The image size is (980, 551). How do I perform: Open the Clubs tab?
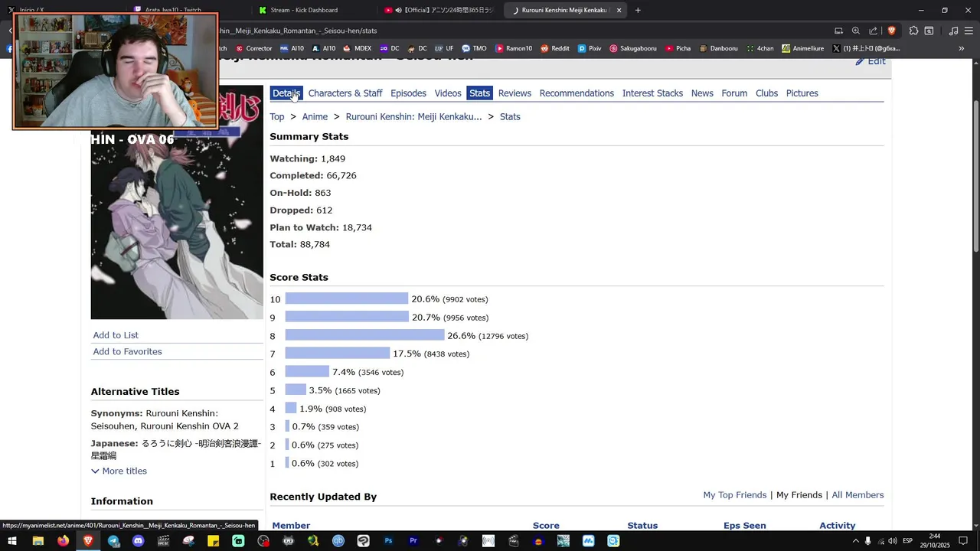point(766,93)
